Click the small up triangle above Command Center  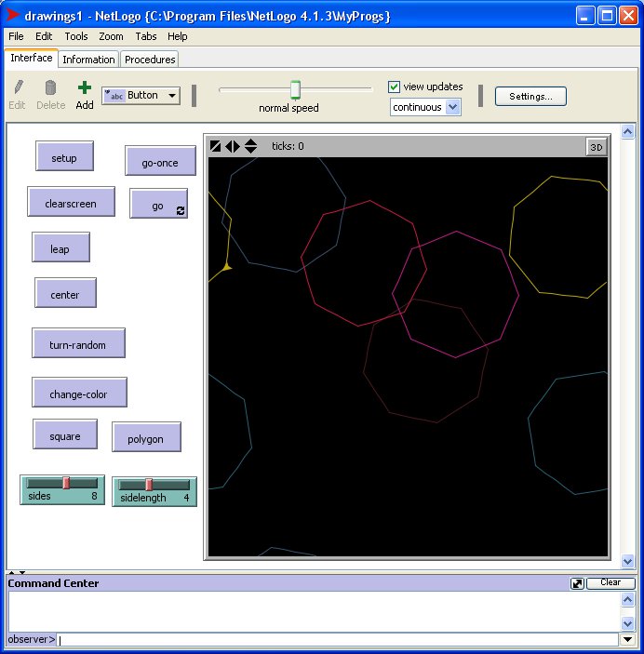pos(12,572)
